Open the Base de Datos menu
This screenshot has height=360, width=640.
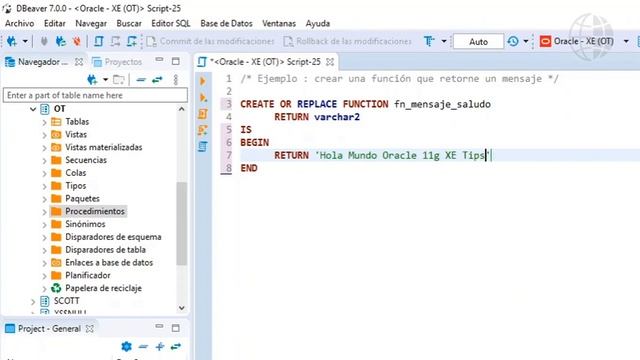[x=227, y=23]
